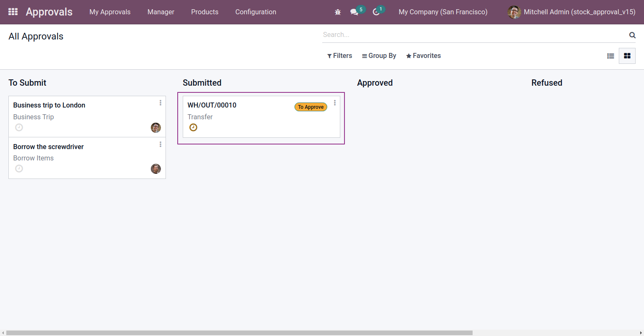The width and height of the screenshot is (644, 336).
Task: Click the To Approve badge
Action: (311, 107)
